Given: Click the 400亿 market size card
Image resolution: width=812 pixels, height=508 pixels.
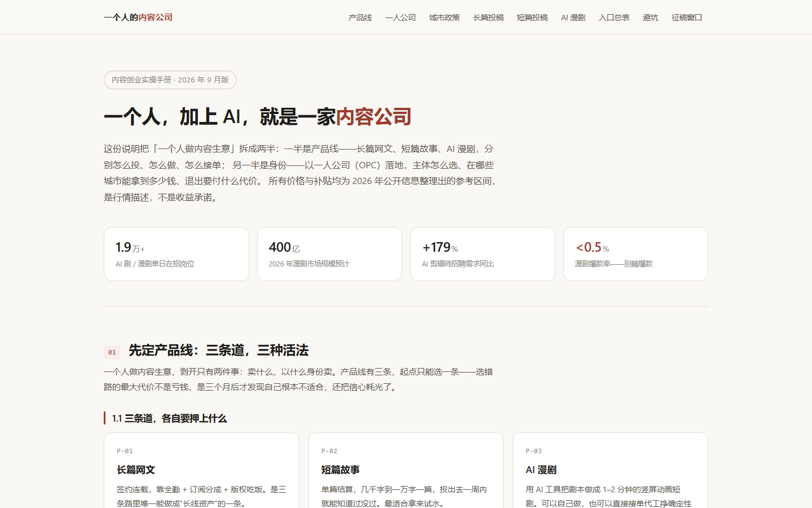Looking at the screenshot, I should 329,254.
